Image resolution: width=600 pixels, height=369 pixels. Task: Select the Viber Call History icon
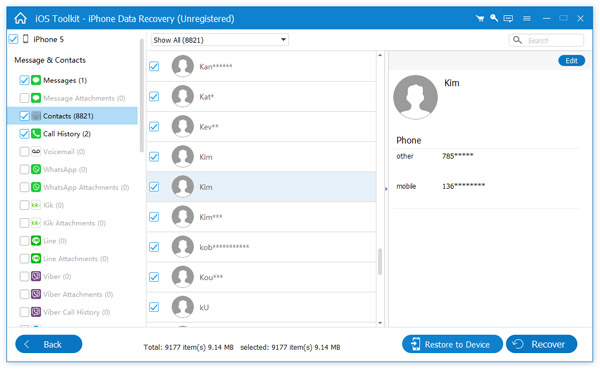coord(36,312)
